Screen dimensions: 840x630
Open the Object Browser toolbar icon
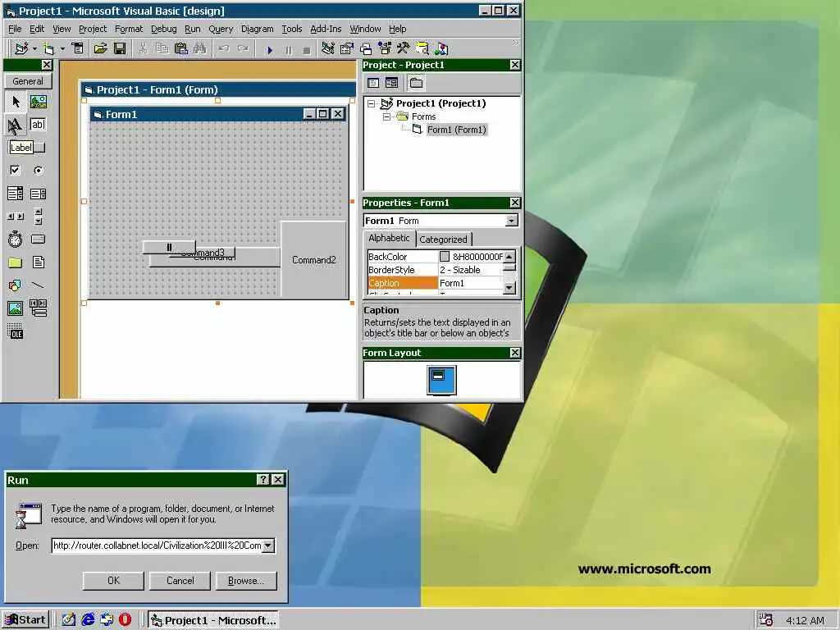coord(385,48)
